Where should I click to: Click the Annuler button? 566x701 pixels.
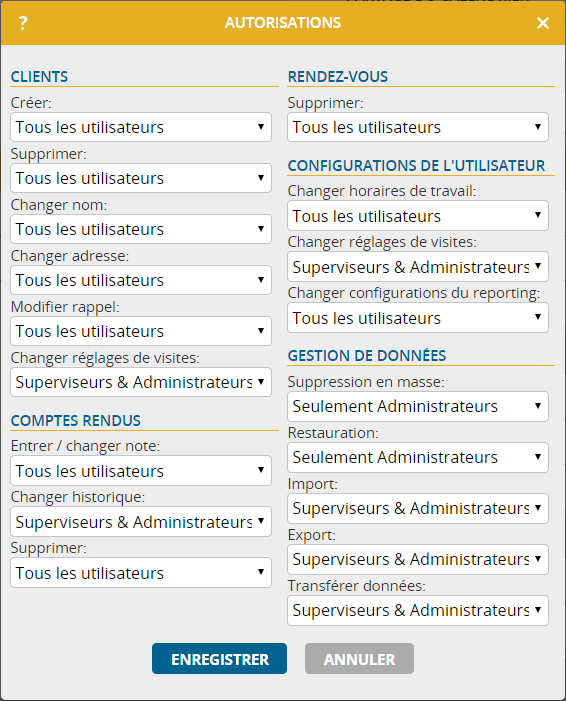(x=359, y=659)
